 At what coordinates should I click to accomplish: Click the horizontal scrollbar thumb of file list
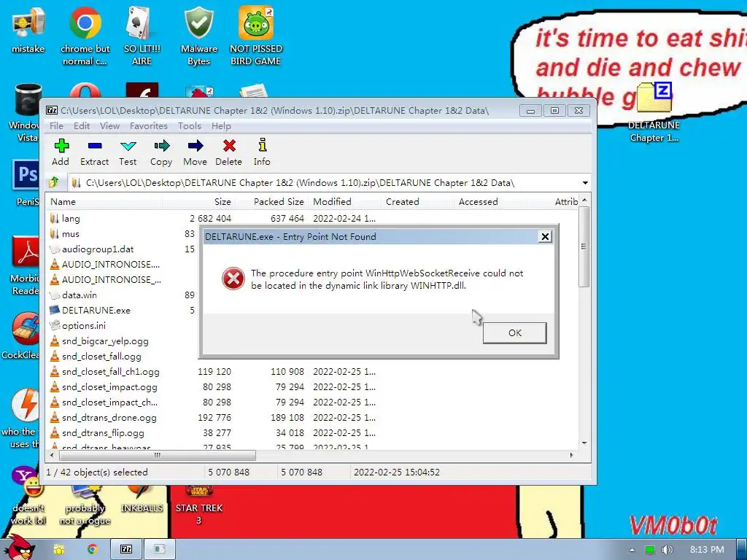(x=158, y=455)
